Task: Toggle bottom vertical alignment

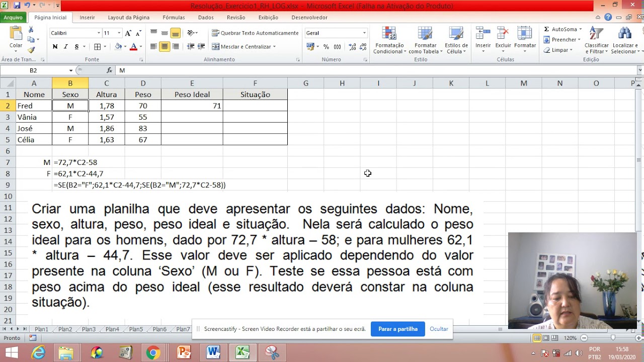Action: [x=175, y=33]
